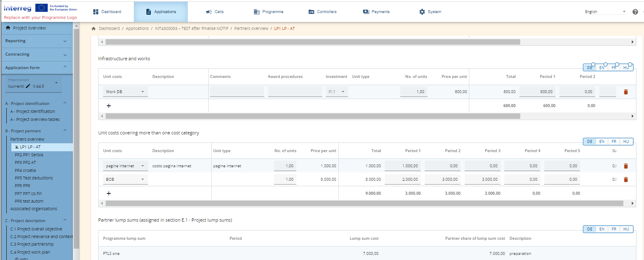Click the home icon in breadcrumb
The image size is (644, 260).
(93, 29)
